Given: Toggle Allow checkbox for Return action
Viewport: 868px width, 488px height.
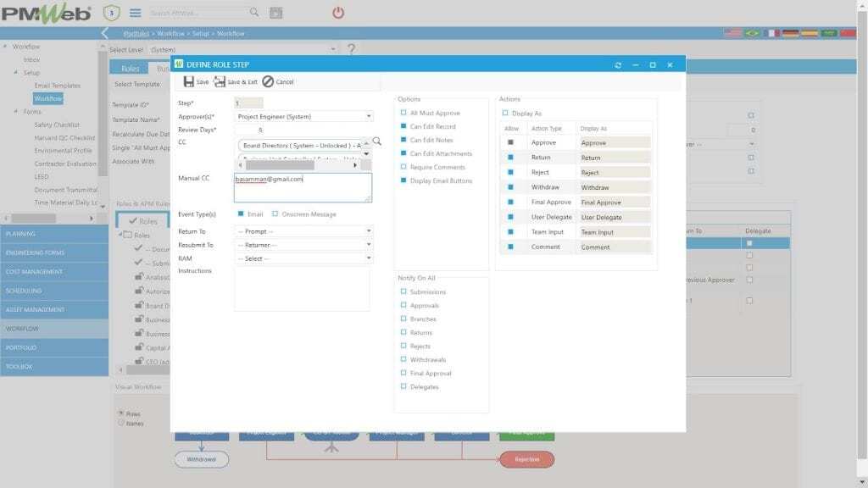Looking at the screenshot, I should click(510, 157).
